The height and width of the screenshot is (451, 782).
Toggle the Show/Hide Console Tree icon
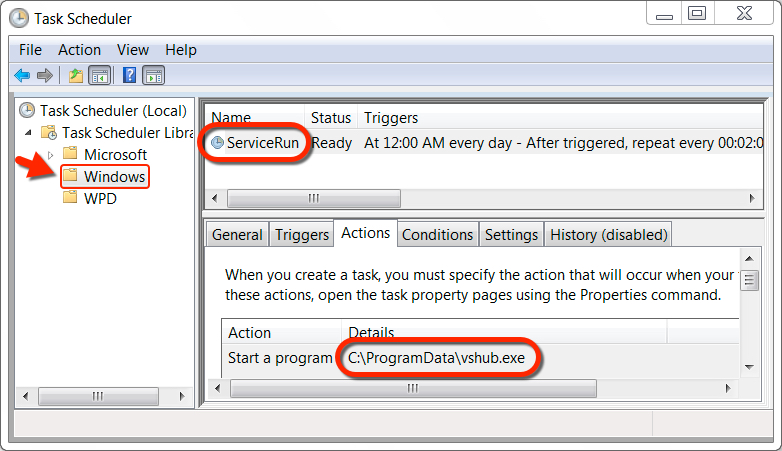pyautogui.click(x=100, y=76)
